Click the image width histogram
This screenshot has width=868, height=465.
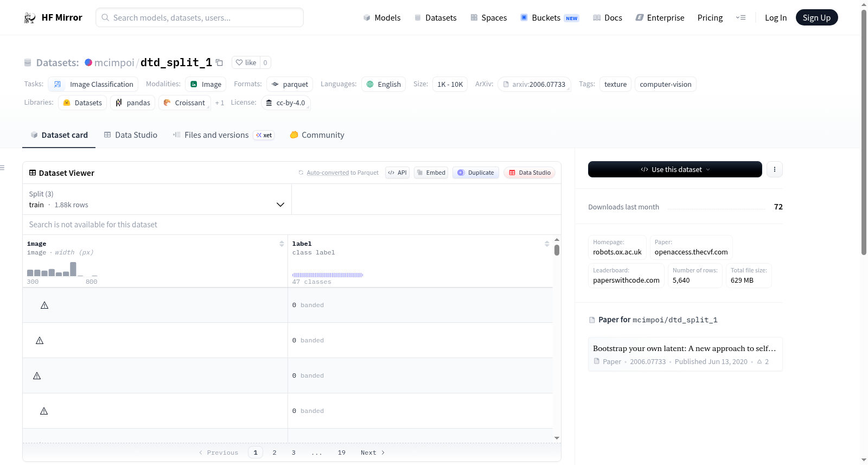62,269
